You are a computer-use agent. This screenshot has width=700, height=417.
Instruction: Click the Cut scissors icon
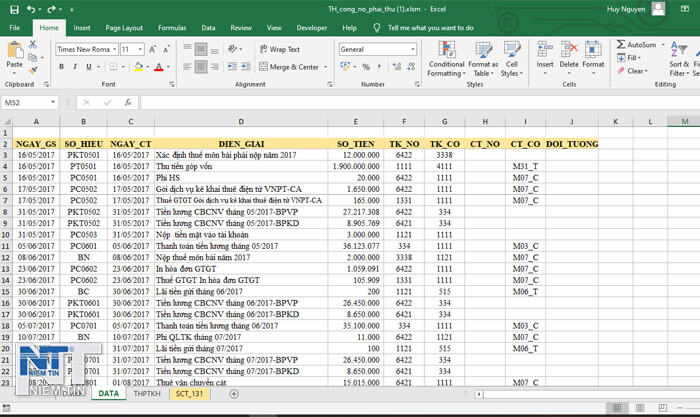33,45
